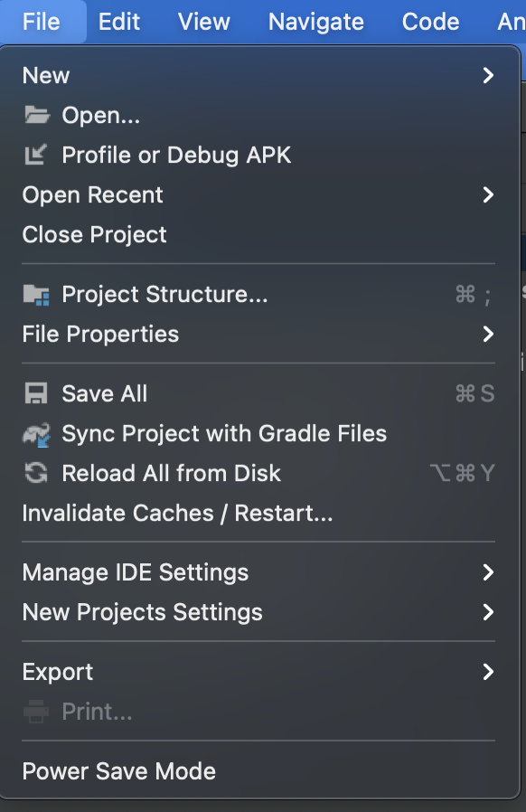
Task: Click the Project Structure folder icon
Action: (x=36, y=295)
